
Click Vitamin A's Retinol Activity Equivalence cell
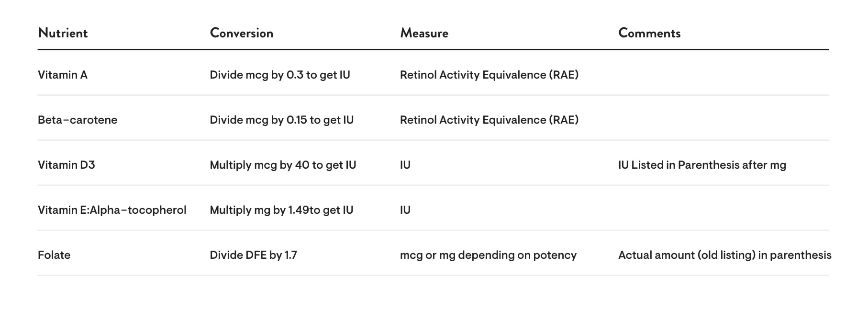[489, 75]
